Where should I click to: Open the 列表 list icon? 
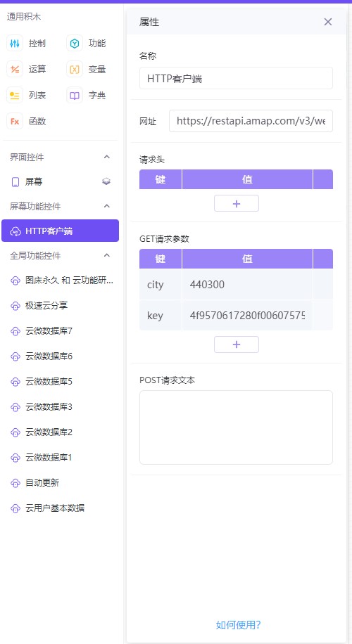coord(15,96)
